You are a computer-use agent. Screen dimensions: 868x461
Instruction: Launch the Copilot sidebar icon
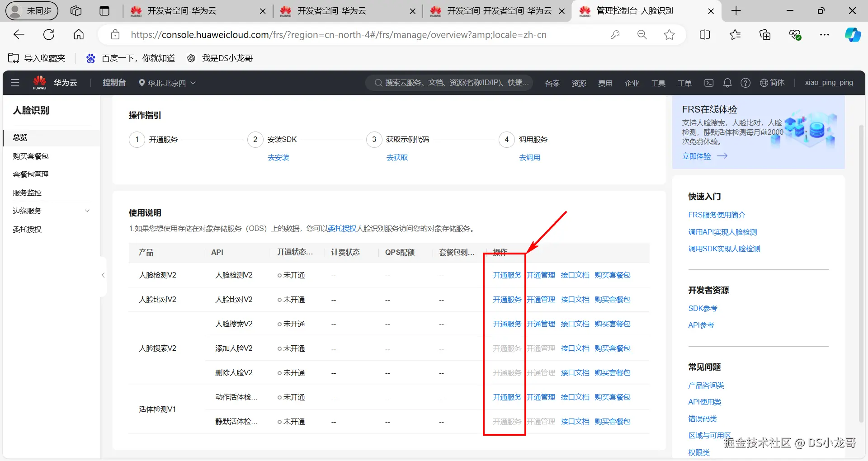tap(853, 34)
